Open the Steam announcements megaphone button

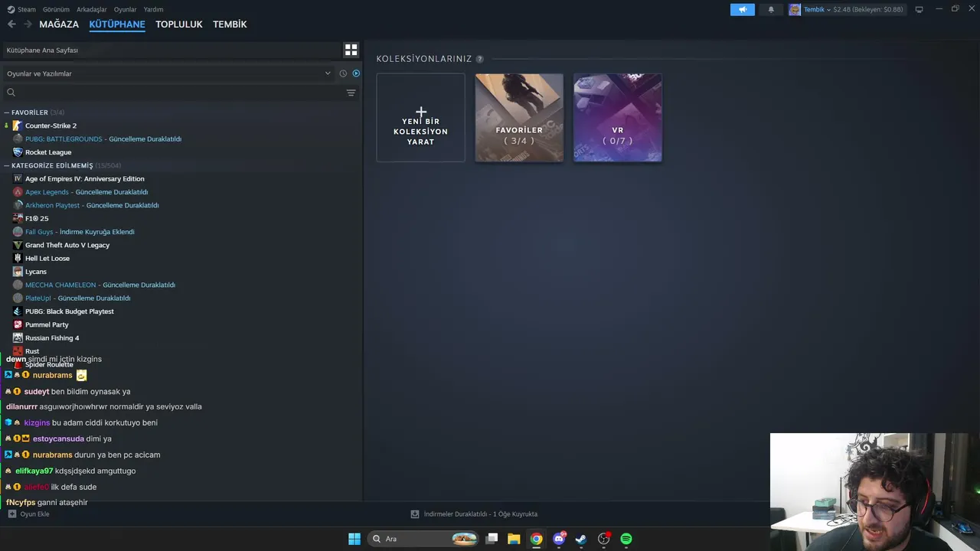click(742, 9)
